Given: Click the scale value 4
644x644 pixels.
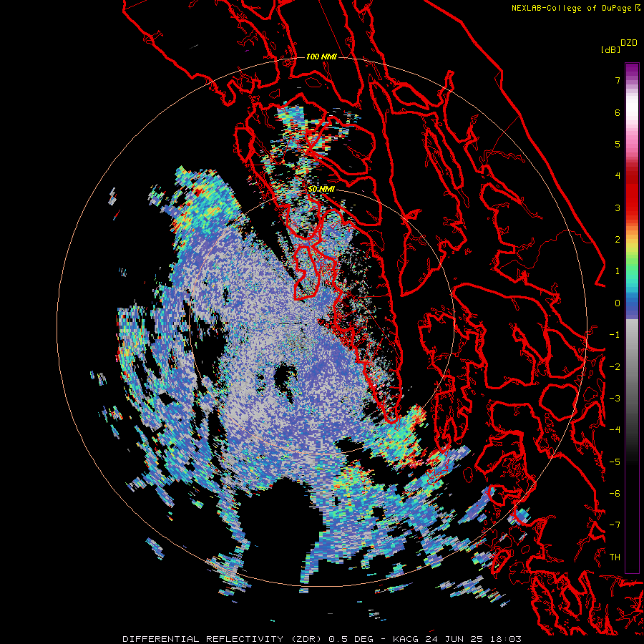Looking at the screenshot, I should point(618,176).
